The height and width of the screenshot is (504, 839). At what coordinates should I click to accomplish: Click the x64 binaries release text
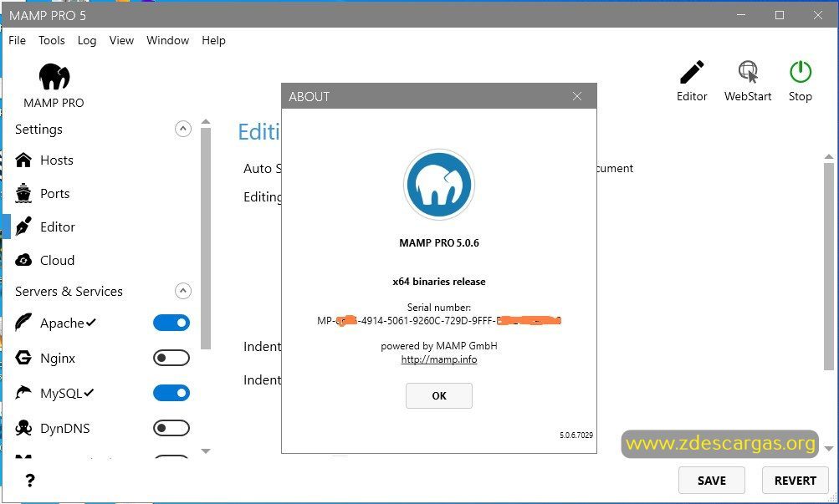tap(439, 282)
